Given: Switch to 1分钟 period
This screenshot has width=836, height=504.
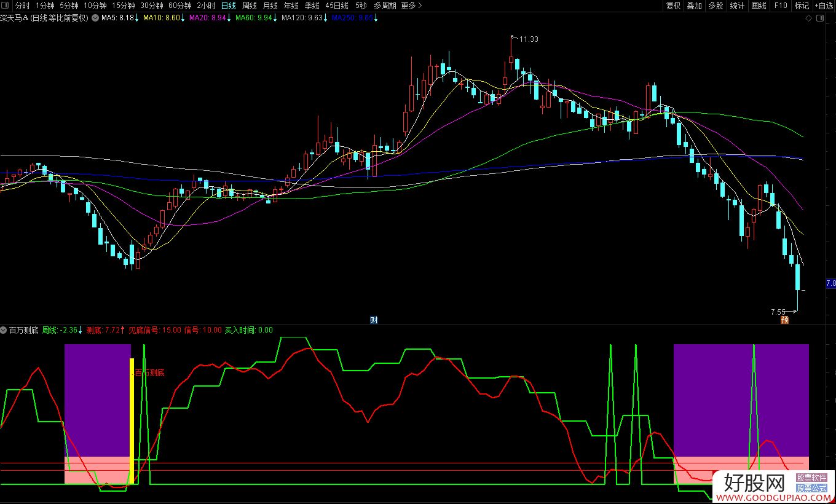Looking at the screenshot, I should point(45,6).
